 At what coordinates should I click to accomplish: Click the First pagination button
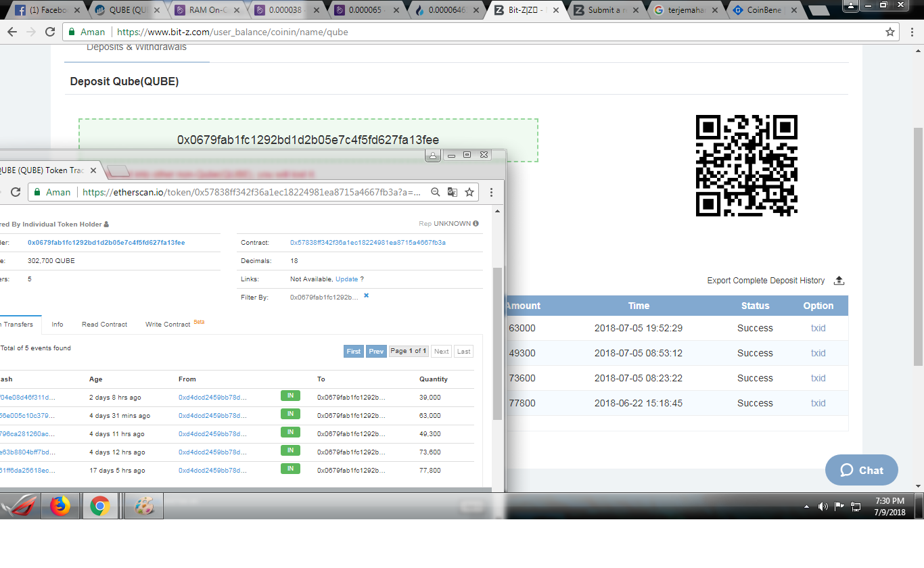[354, 351]
